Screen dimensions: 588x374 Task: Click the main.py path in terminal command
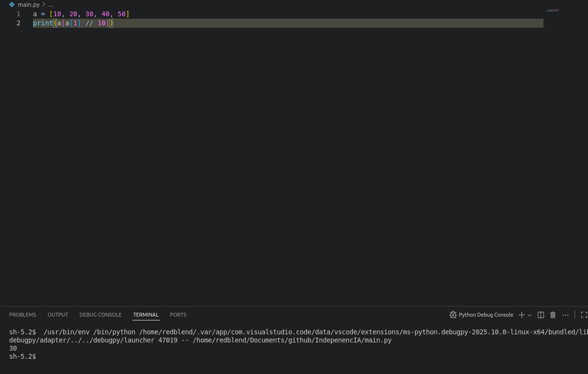[293, 340]
